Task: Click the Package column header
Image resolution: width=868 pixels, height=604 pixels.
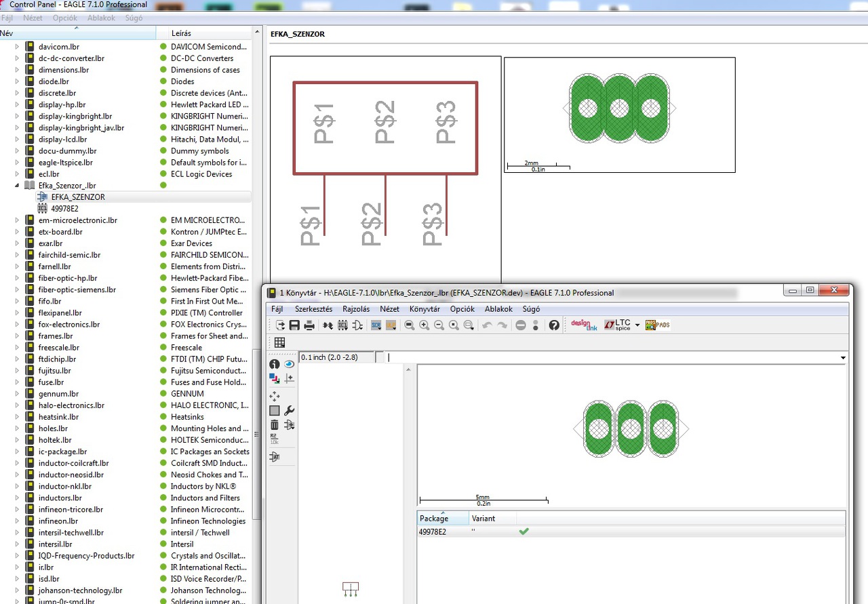Action: [443, 519]
